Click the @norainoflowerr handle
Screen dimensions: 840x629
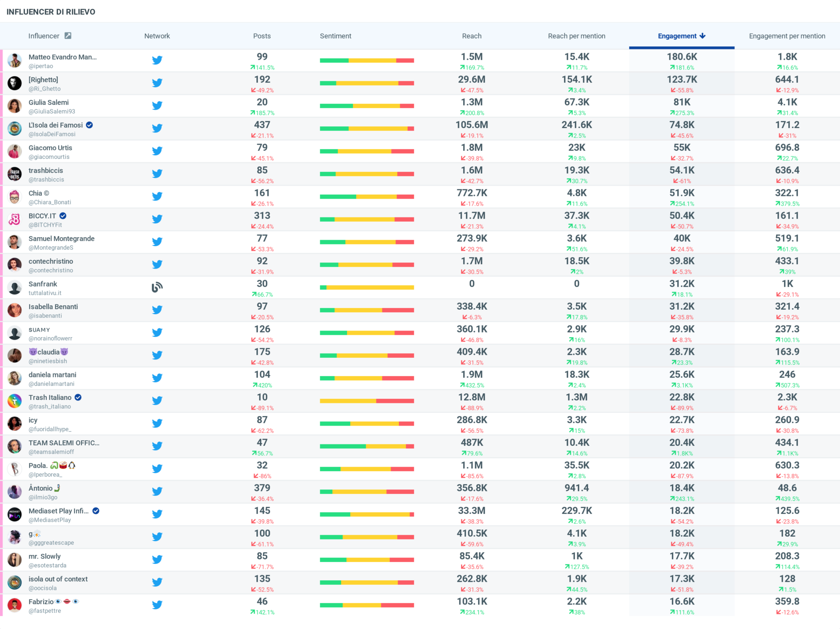(50, 339)
